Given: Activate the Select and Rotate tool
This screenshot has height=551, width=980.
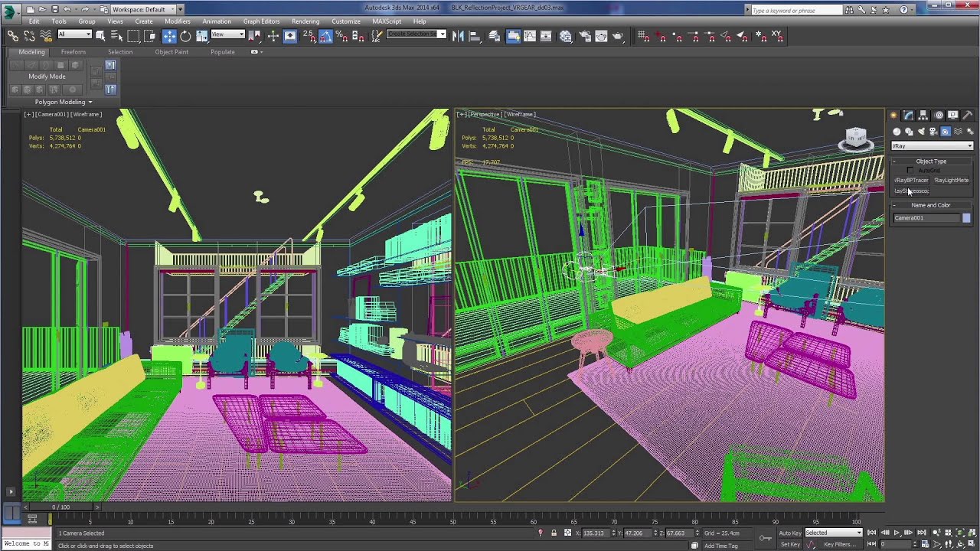Looking at the screenshot, I should click(185, 36).
